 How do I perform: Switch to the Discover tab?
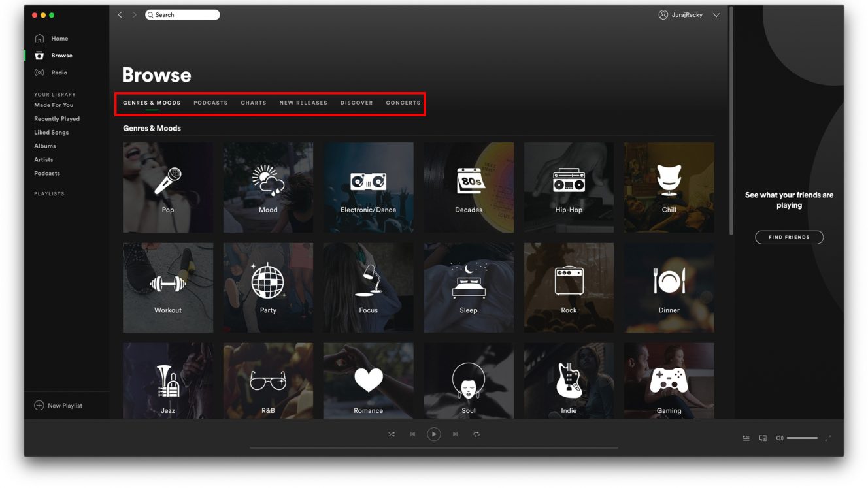[x=357, y=103]
